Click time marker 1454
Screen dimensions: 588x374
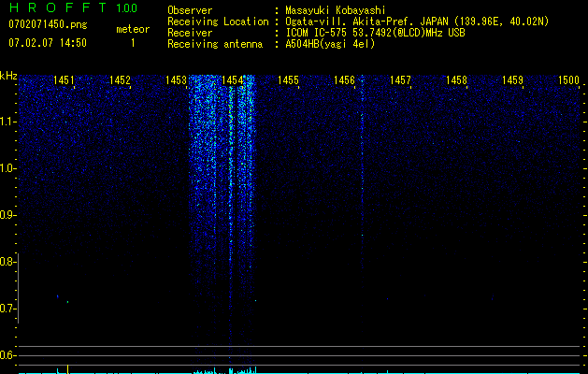click(x=232, y=80)
